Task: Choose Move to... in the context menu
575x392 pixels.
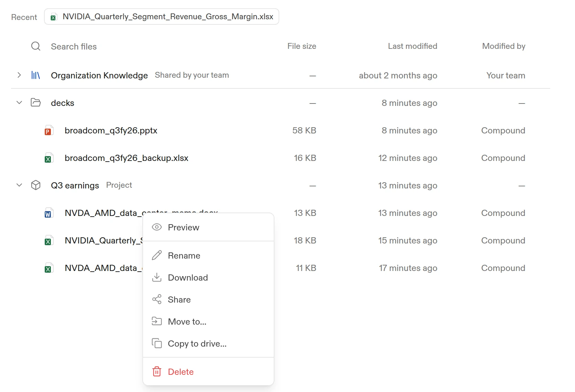Action: coord(208,322)
